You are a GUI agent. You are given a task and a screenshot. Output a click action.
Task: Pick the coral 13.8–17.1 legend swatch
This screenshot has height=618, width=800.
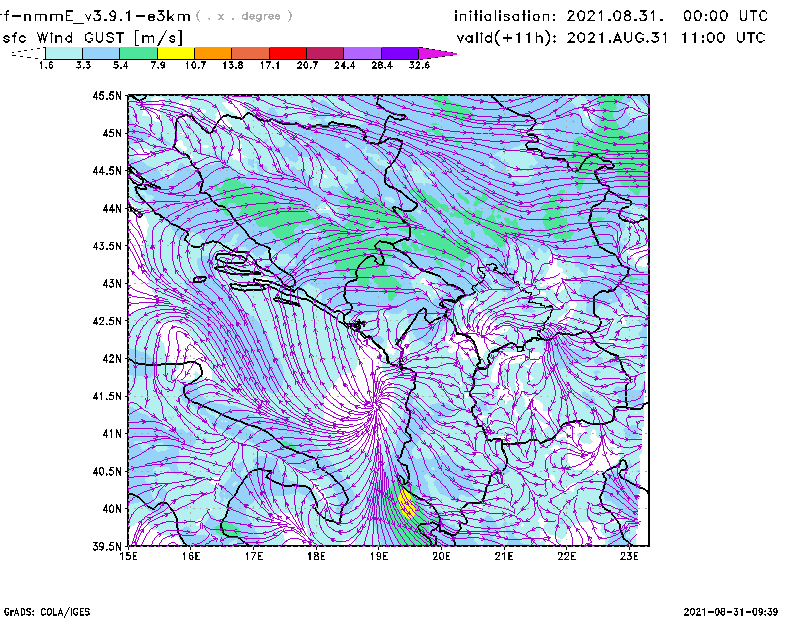(x=251, y=53)
